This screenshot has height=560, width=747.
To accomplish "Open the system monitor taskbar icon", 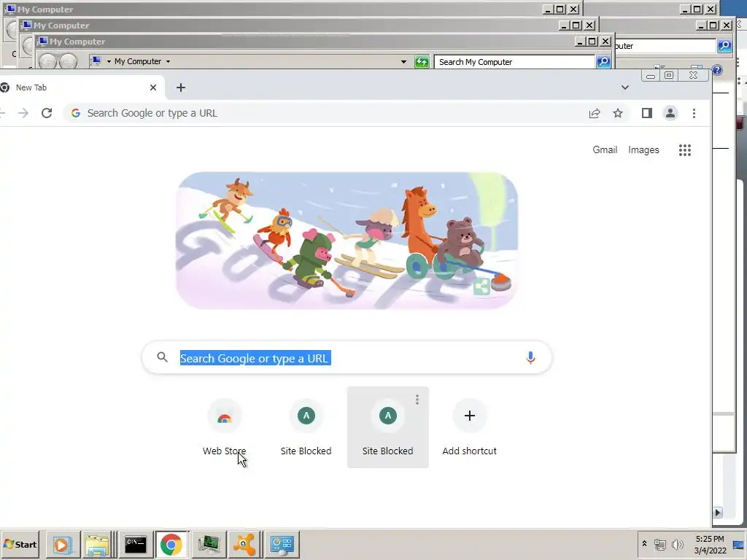I will click(x=208, y=544).
